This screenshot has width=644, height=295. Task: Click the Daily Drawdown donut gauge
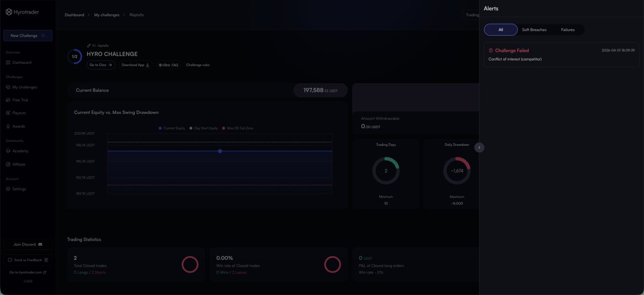457,171
